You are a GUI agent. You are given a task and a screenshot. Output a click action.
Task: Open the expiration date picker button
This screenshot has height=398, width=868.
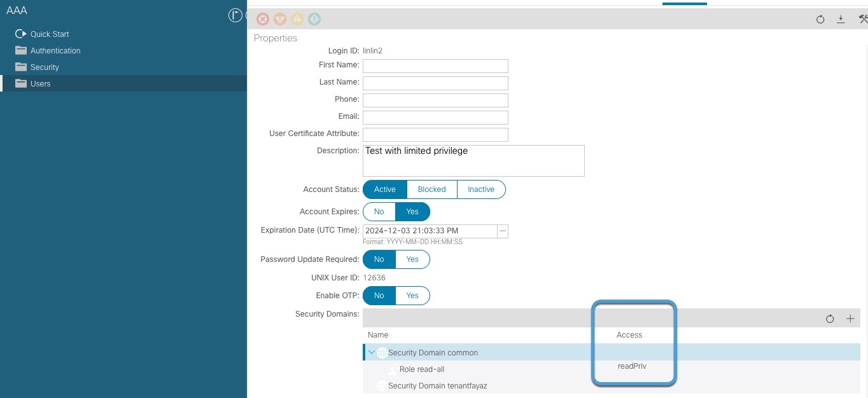[503, 231]
